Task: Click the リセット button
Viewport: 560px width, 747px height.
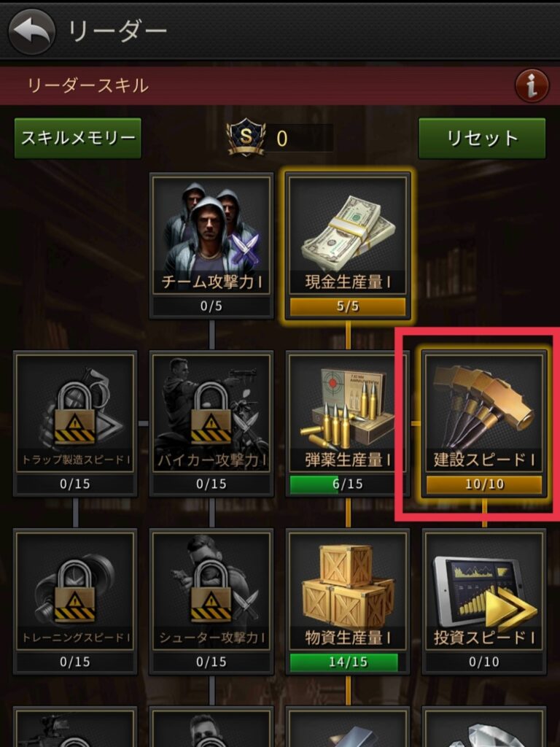Action: 482,138
